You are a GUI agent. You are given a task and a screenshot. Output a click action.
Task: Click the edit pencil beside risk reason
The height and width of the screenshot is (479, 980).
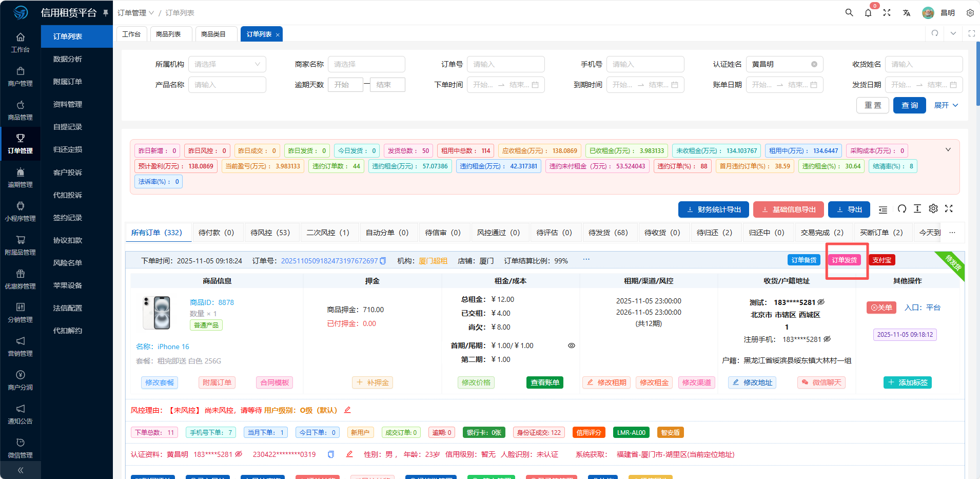pos(347,410)
